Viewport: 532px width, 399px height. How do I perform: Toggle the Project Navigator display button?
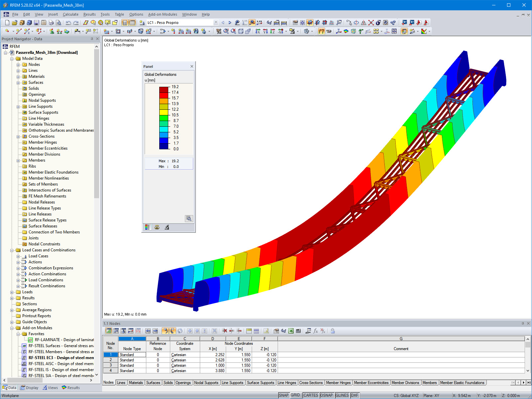coord(125,23)
